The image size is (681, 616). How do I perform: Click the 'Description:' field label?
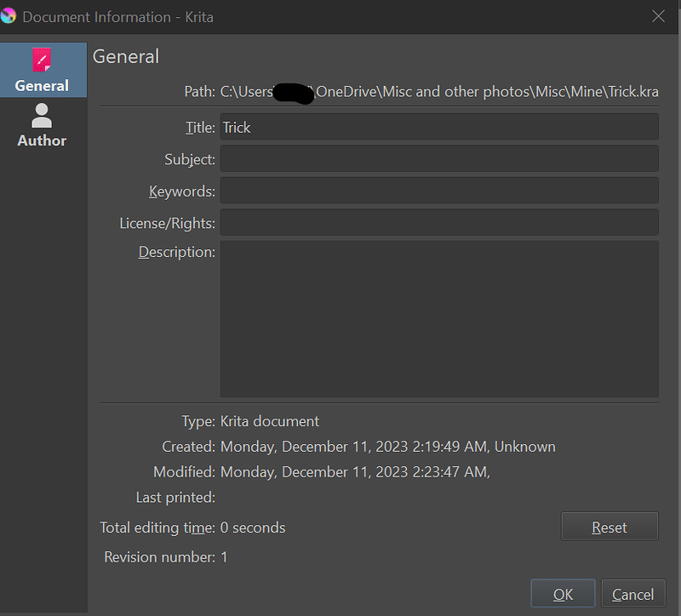coord(177,252)
